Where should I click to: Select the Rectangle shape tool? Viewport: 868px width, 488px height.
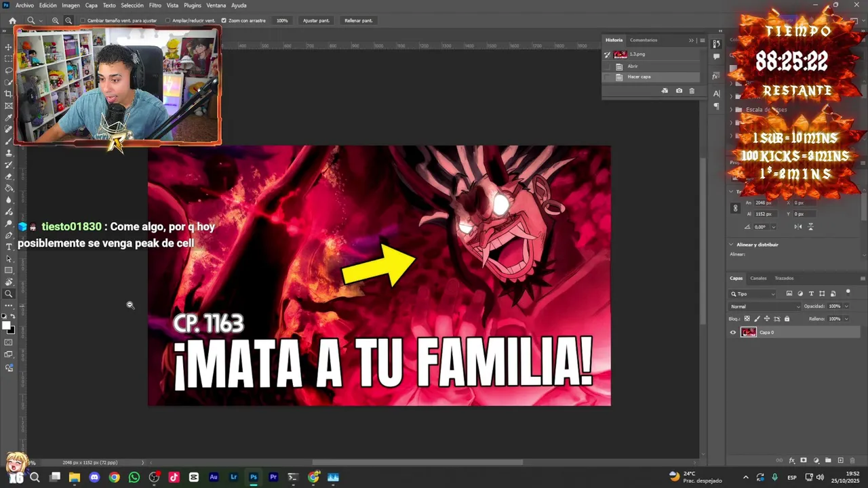tap(9, 270)
